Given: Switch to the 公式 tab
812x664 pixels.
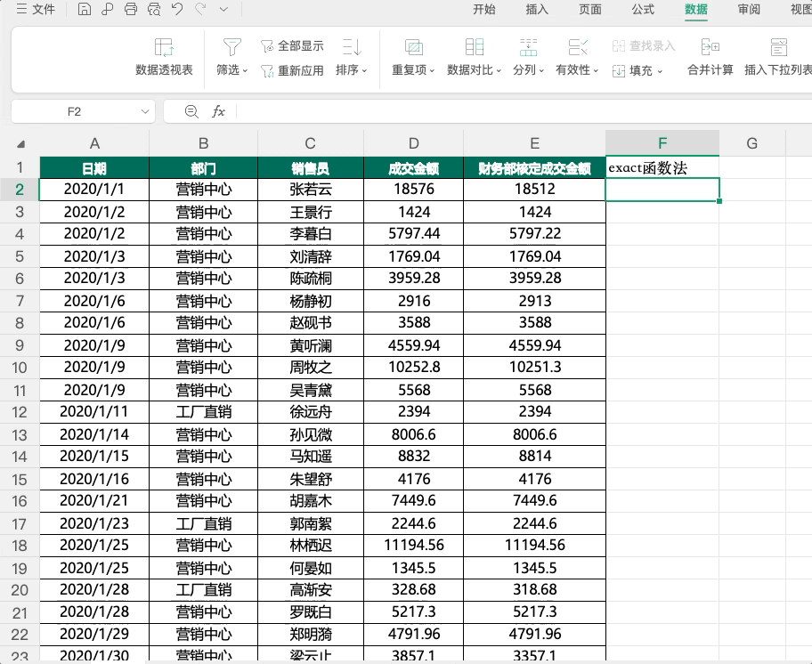Looking at the screenshot, I should pyautogui.click(x=643, y=9).
